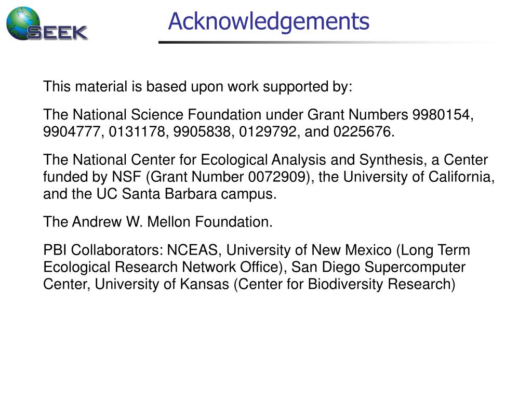Click grant number 0131178
The image size is (532, 399).
click(137, 132)
